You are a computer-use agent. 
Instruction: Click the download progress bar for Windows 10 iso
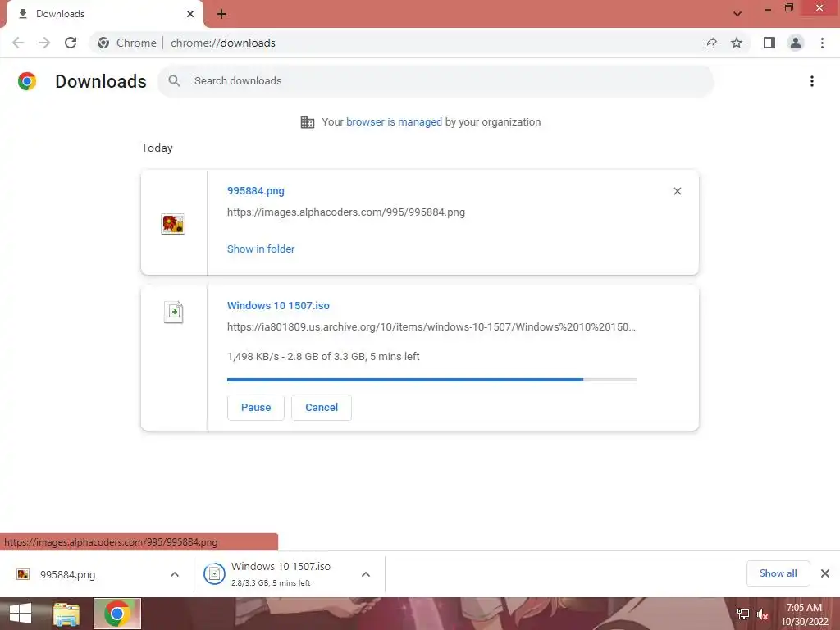click(x=431, y=380)
